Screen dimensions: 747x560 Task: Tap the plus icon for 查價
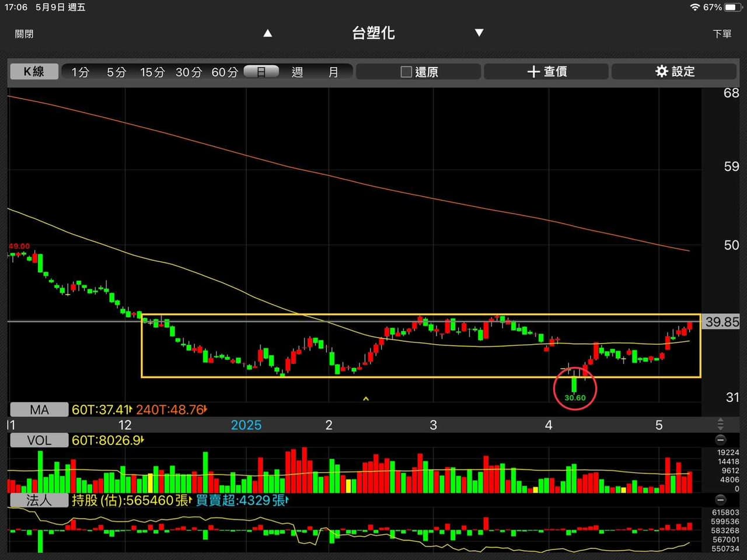coord(533,71)
